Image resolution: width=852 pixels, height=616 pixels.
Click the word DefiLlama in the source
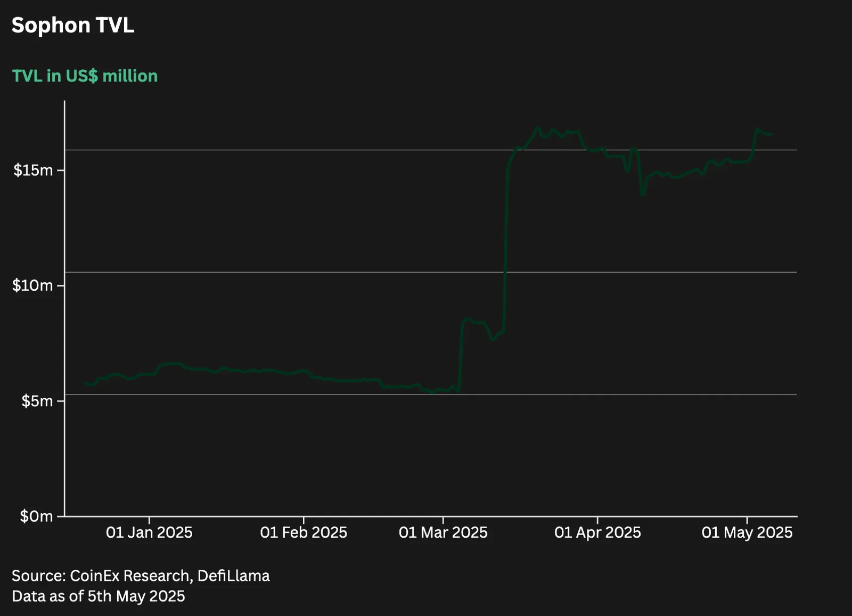click(x=233, y=576)
